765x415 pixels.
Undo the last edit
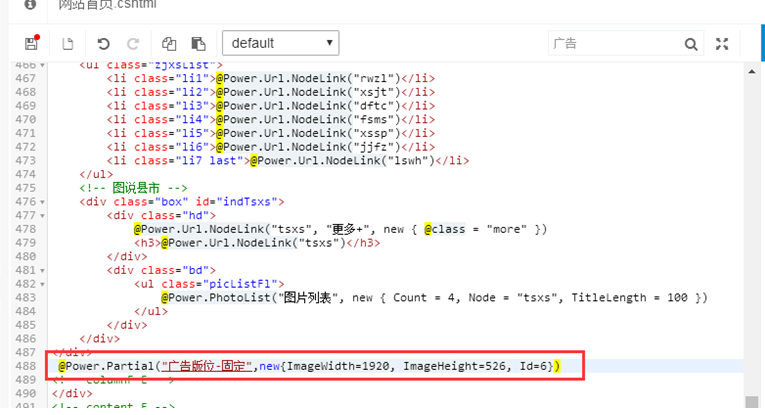click(x=103, y=44)
